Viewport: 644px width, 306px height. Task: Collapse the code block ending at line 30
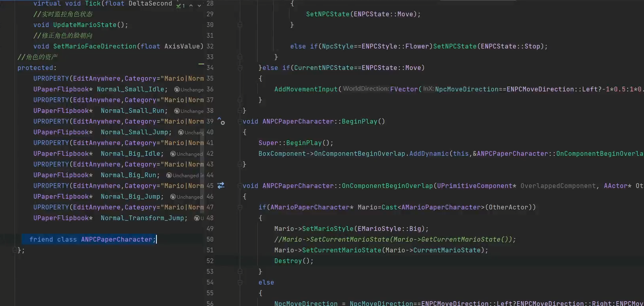240,25
